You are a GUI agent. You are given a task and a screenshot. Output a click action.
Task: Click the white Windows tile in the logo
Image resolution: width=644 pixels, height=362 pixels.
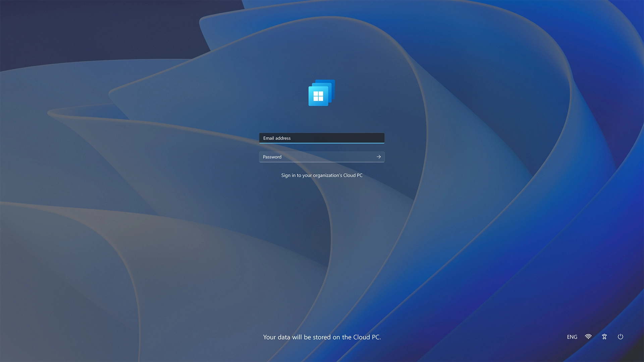point(318,96)
